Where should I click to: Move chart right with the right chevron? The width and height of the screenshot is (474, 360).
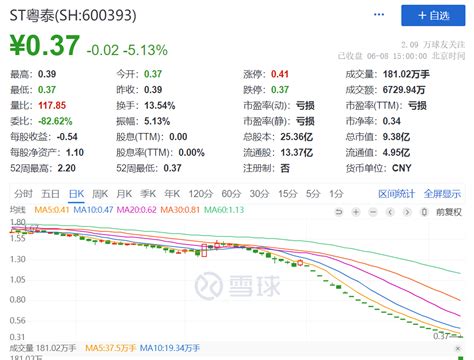407,212
